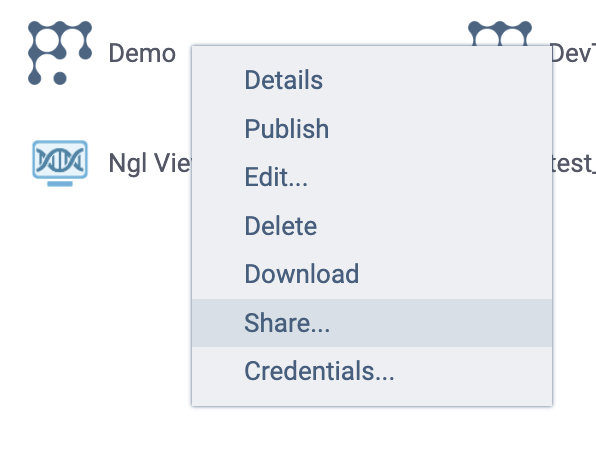Click the Dev package name label
Viewport: 596px width, 464px height.
[x=574, y=53]
